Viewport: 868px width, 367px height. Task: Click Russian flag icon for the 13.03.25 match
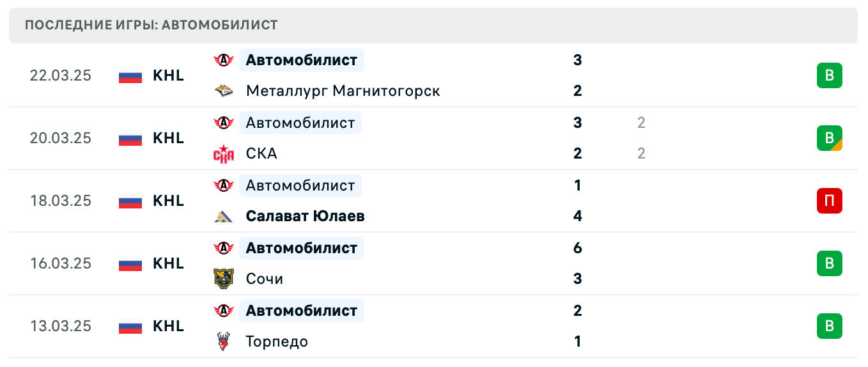point(130,326)
